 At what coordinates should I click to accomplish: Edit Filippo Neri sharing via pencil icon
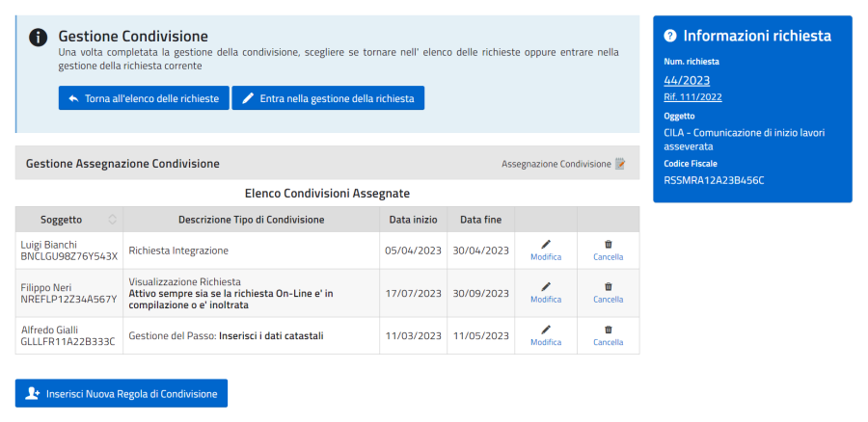(x=546, y=287)
